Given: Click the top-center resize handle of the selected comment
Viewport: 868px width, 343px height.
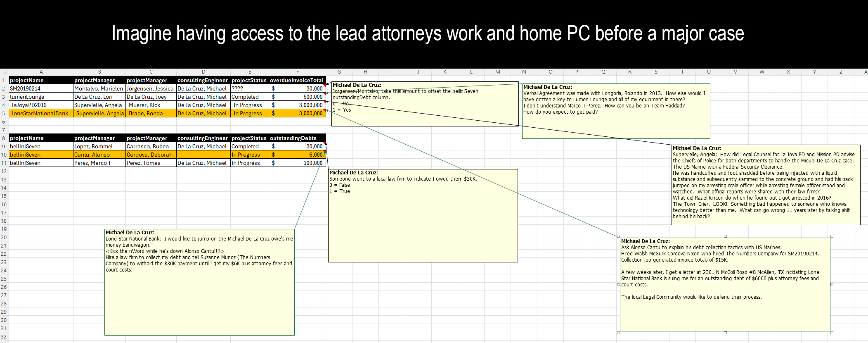Looking at the screenshot, I should [725, 236].
